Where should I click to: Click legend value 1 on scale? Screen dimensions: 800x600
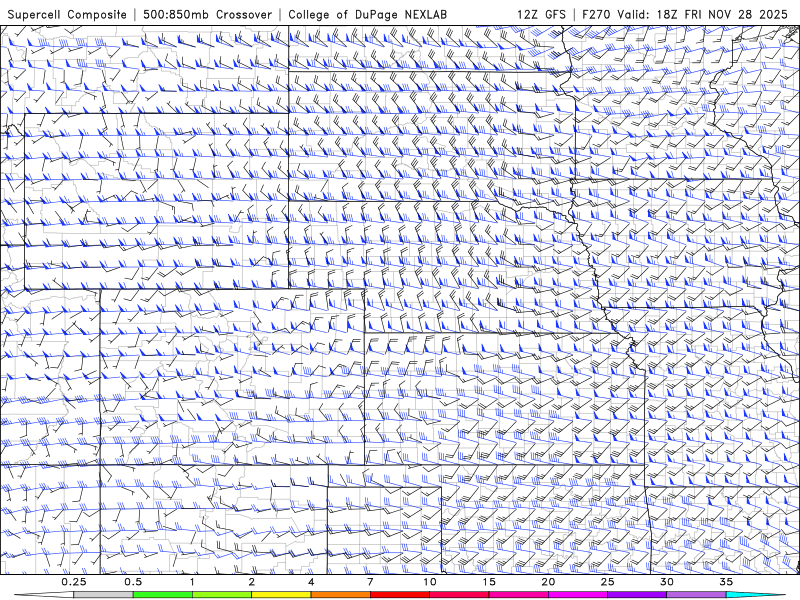click(x=192, y=582)
